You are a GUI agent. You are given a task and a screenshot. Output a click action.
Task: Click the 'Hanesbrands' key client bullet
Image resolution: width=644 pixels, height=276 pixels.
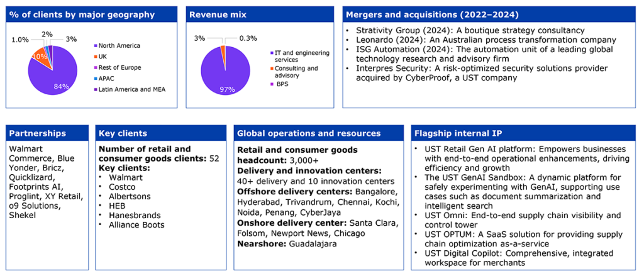point(135,215)
